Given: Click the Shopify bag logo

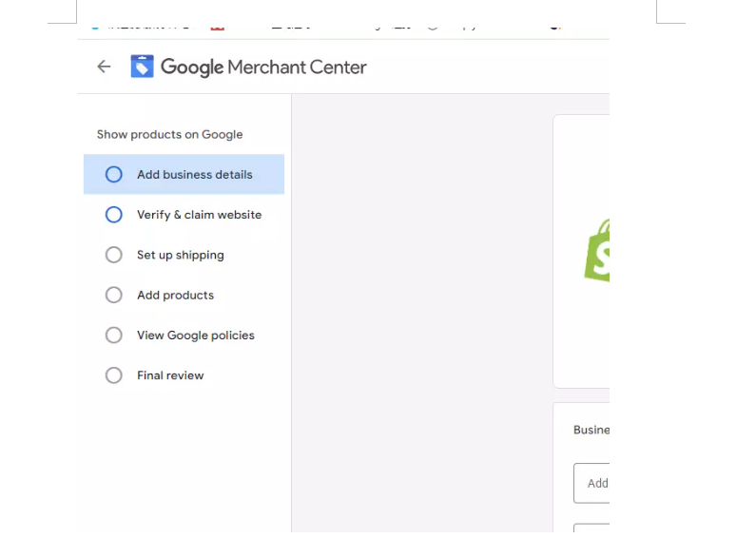Looking at the screenshot, I should [597, 250].
